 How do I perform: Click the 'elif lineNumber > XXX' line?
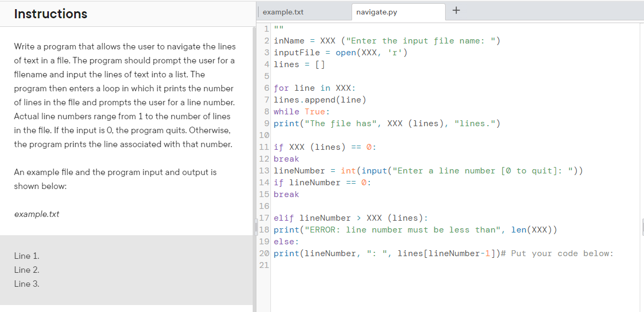350,218
